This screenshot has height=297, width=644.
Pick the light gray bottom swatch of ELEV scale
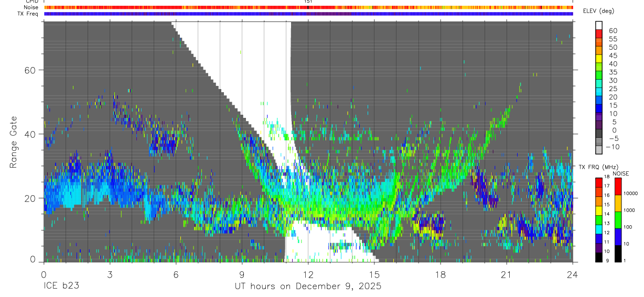599,150
